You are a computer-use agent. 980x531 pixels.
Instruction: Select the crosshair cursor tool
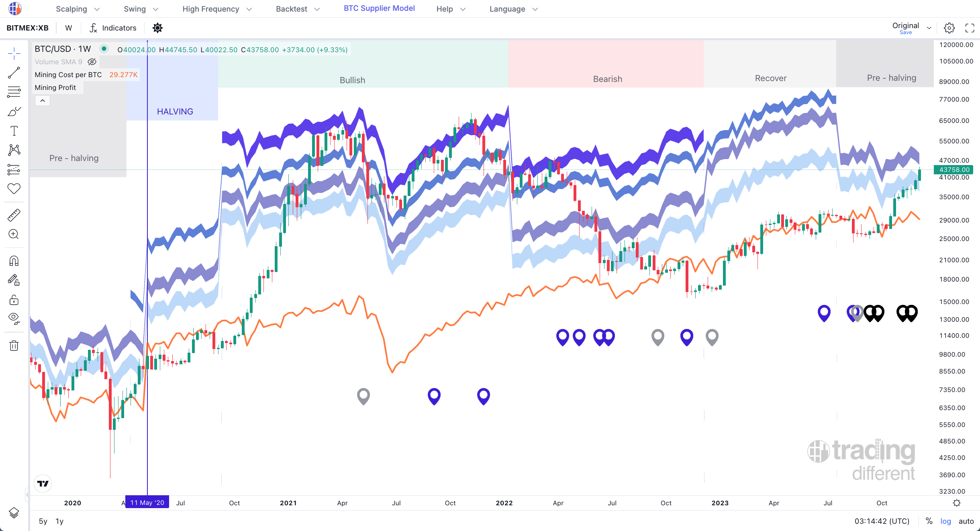[14, 52]
